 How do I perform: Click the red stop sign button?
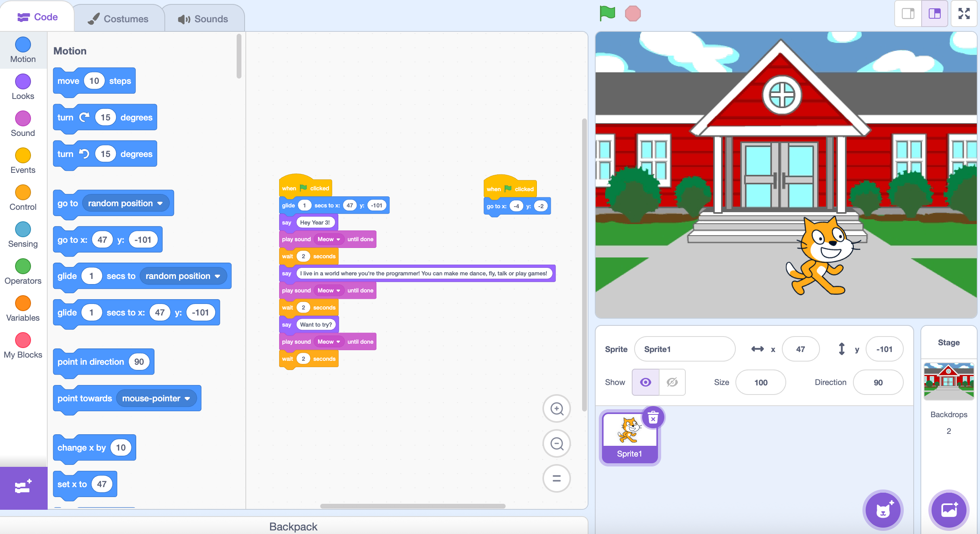pos(633,14)
